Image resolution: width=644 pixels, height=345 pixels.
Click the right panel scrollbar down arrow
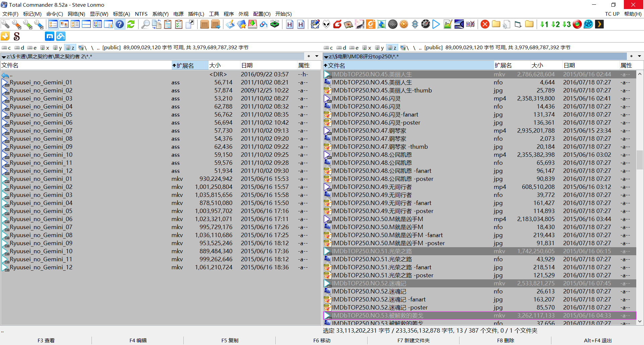(x=640, y=322)
